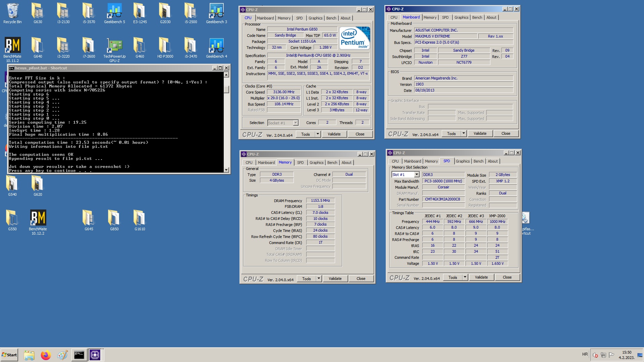The height and width of the screenshot is (362, 644).
Task: Open the Recycle Bin icon
Action: [x=12, y=13]
